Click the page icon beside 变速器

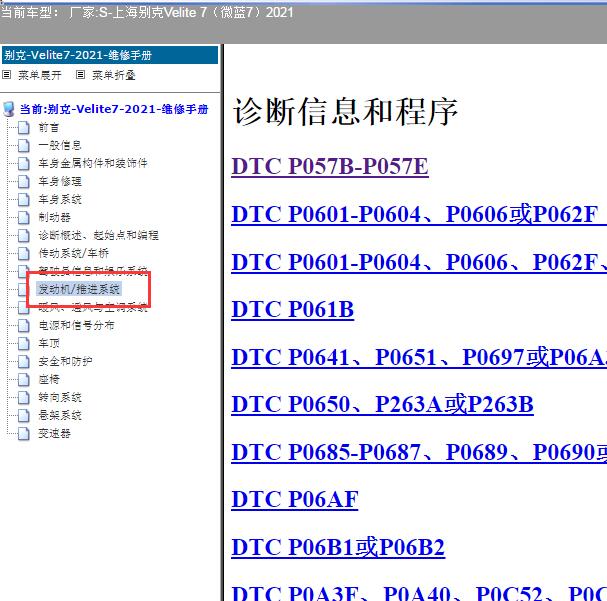[24, 433]
